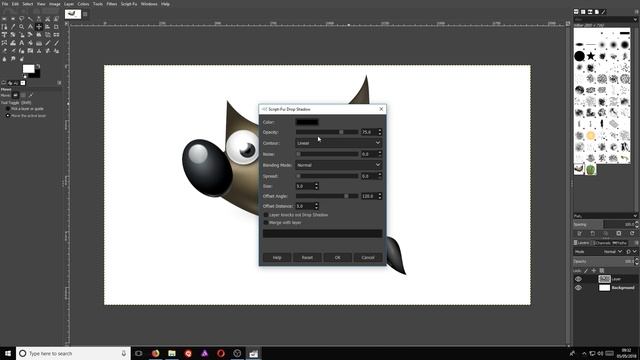Select the Smudge tool
The width and height of the screenshot is (640, 360).
point(13,59)
